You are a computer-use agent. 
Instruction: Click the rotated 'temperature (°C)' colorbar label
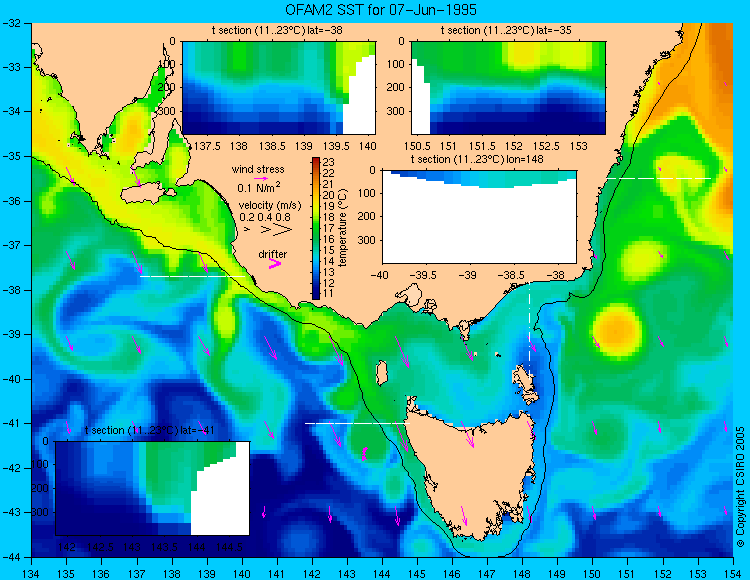pyautogui.click(x=342, y=228)
